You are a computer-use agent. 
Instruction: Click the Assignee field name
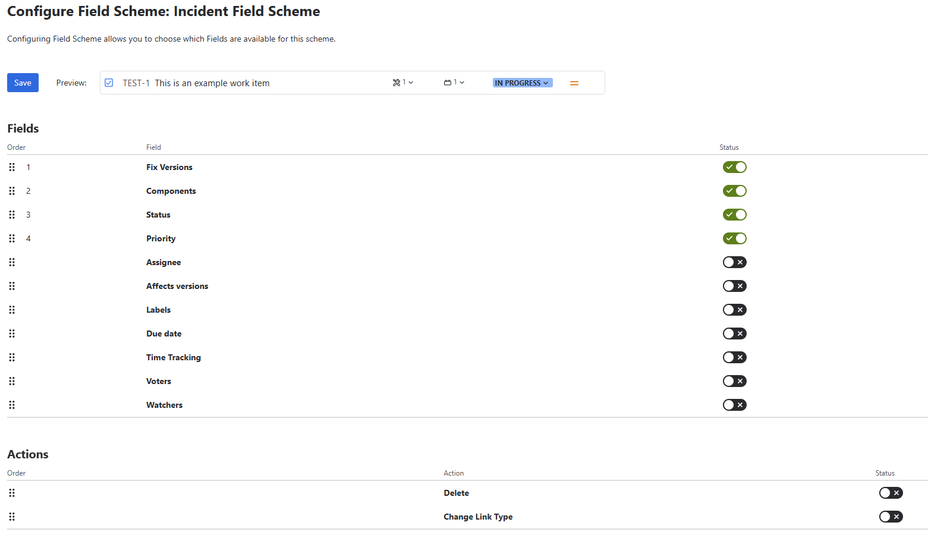[163, 262]
